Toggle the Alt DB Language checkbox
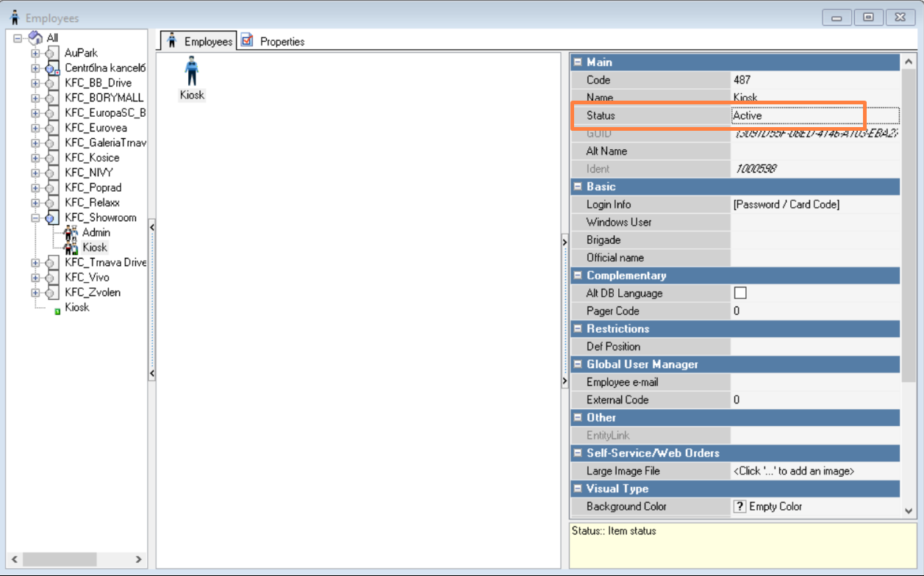924x576 pixels. [740, 293]
